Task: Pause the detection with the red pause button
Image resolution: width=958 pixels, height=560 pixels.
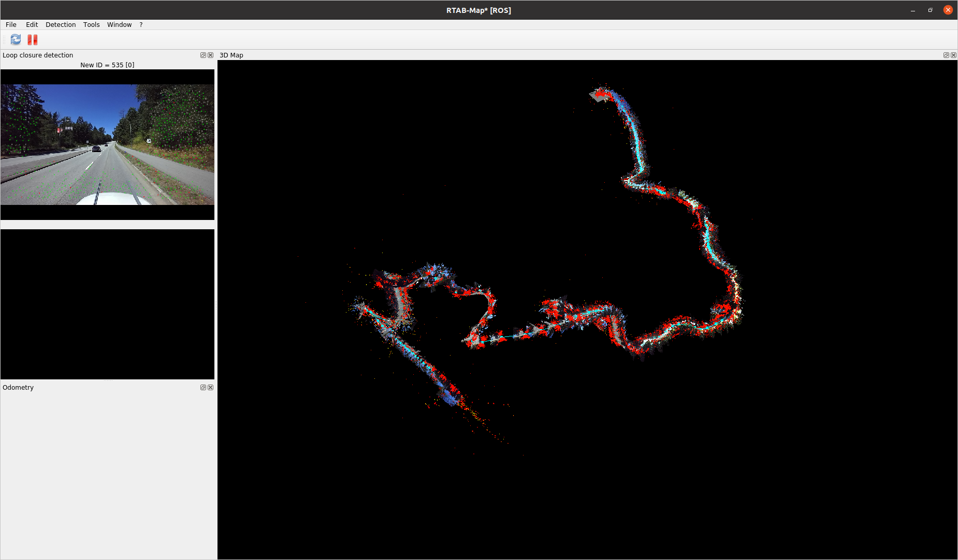Action: pos(33,39)
